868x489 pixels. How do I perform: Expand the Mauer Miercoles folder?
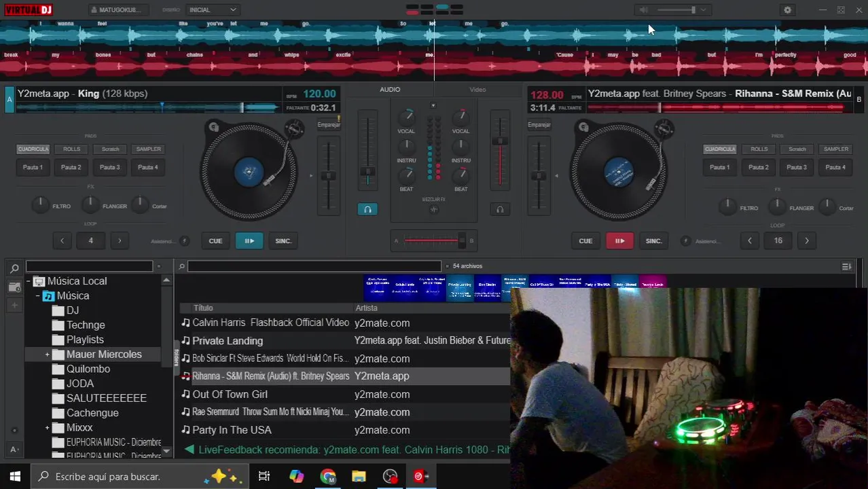pos(47,355)
